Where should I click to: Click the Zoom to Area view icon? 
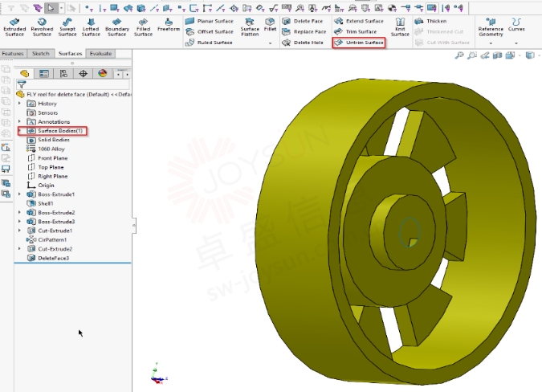(x=472, y=55)
